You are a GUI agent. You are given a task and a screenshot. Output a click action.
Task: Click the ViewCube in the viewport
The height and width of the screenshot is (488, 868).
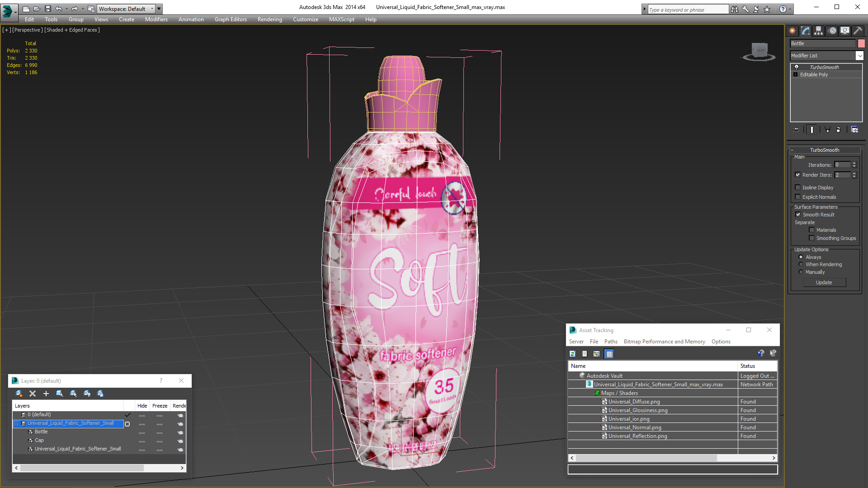tap(759, 51)
